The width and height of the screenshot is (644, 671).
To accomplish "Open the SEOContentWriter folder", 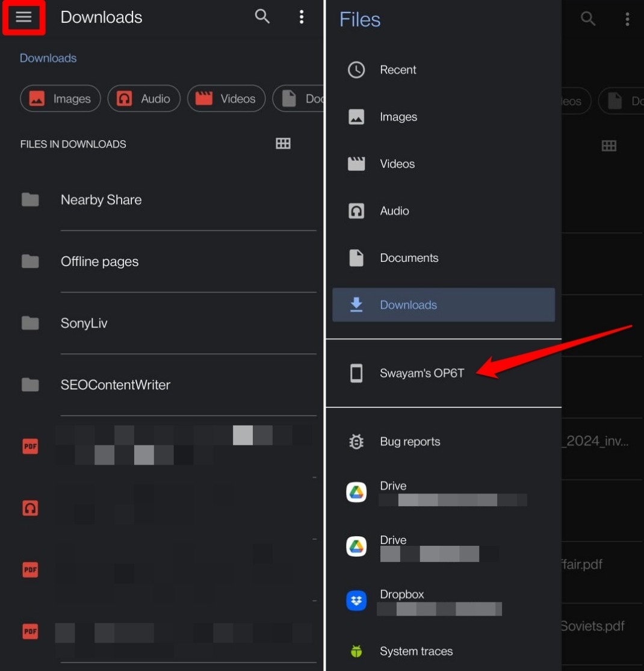I will pos(161,385).
